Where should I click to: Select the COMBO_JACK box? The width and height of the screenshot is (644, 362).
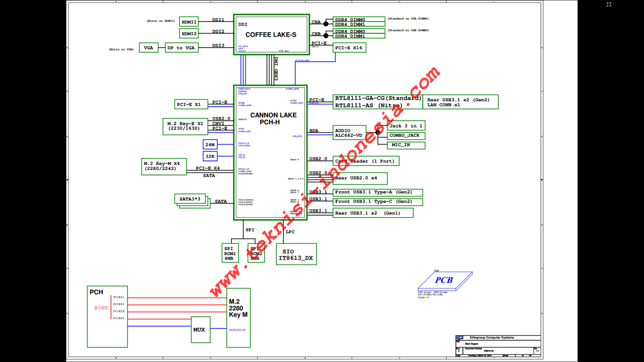pyautogui.click(x=406, y=136)
